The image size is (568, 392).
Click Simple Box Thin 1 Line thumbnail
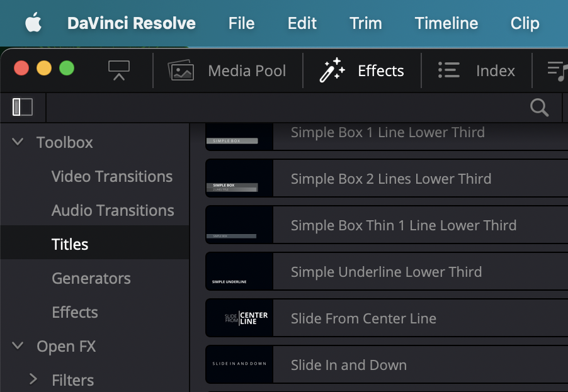point(239,225)
